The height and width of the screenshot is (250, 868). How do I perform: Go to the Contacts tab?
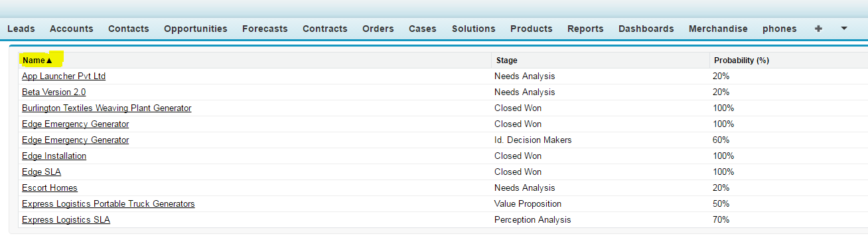[129, 29]
